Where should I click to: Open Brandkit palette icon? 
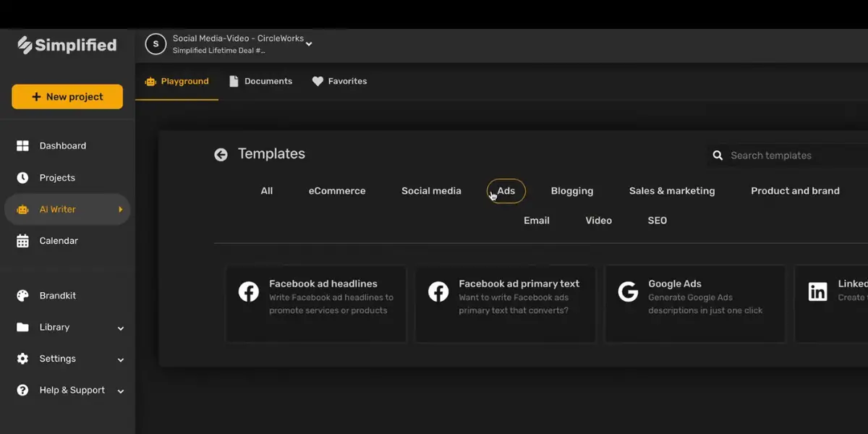point(22,296)
